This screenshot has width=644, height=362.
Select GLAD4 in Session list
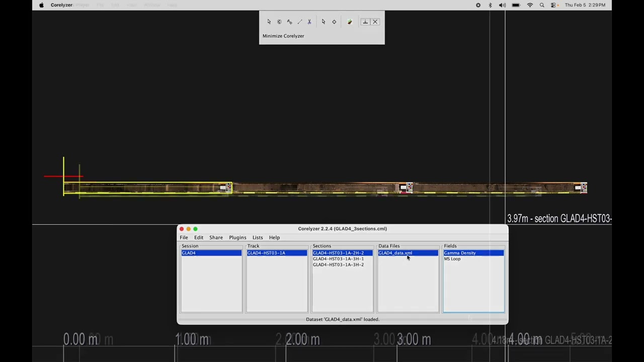pyautogui.click(x=211, y=253)
